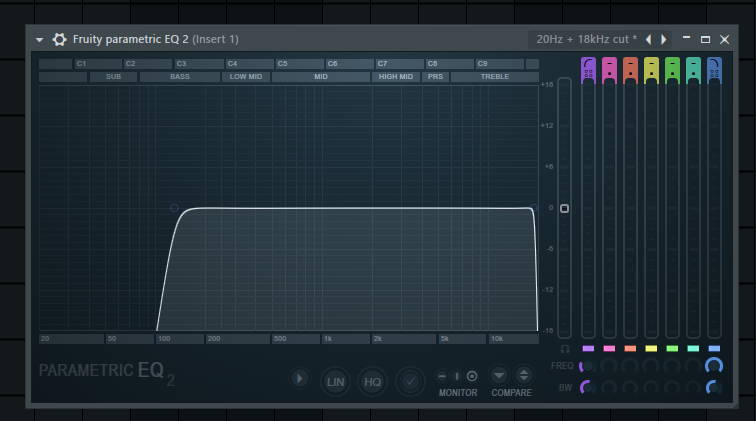Click the C7 note marker

tap(399, 64)
